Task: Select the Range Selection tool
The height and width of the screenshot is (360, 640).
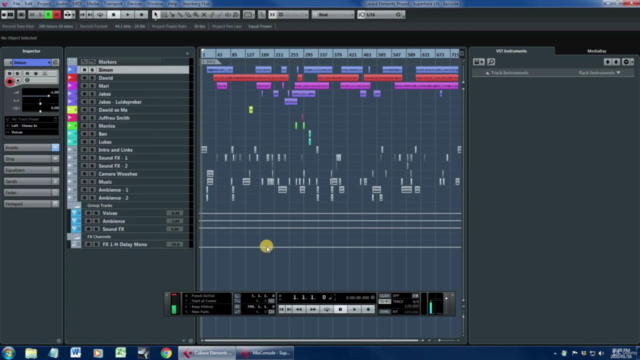Action: click(164, 15)
